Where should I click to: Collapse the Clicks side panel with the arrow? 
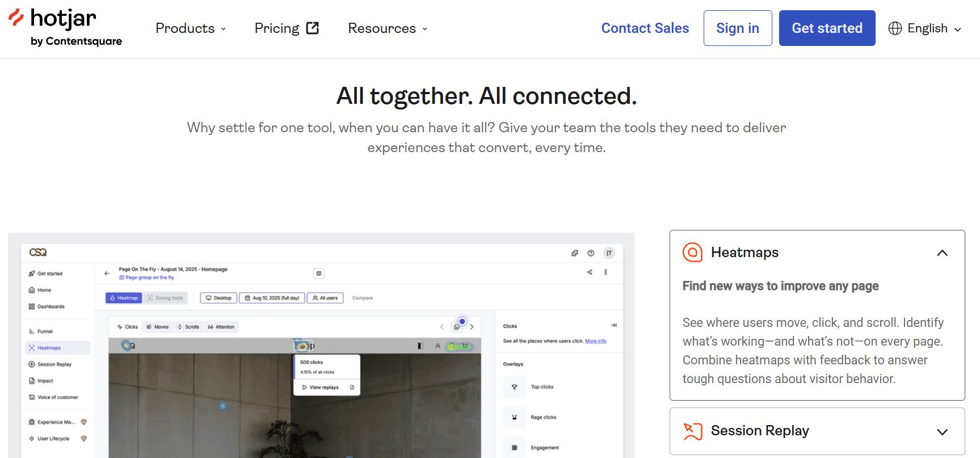click(x=613, y=325)
